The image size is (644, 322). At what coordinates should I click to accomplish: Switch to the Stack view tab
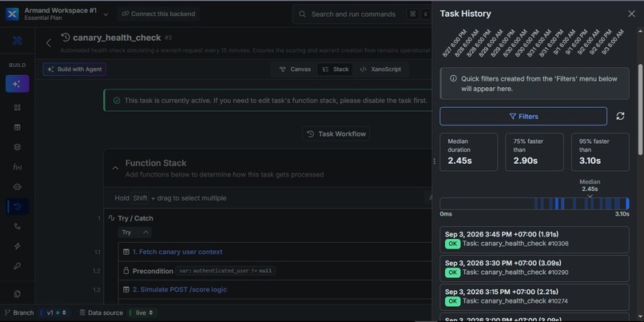(x=336, y=69)
